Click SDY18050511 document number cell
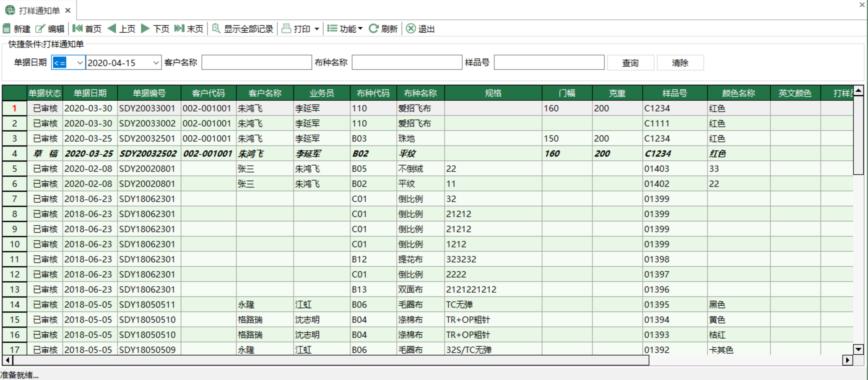The image size is (868, 380). tap(149, 305)
